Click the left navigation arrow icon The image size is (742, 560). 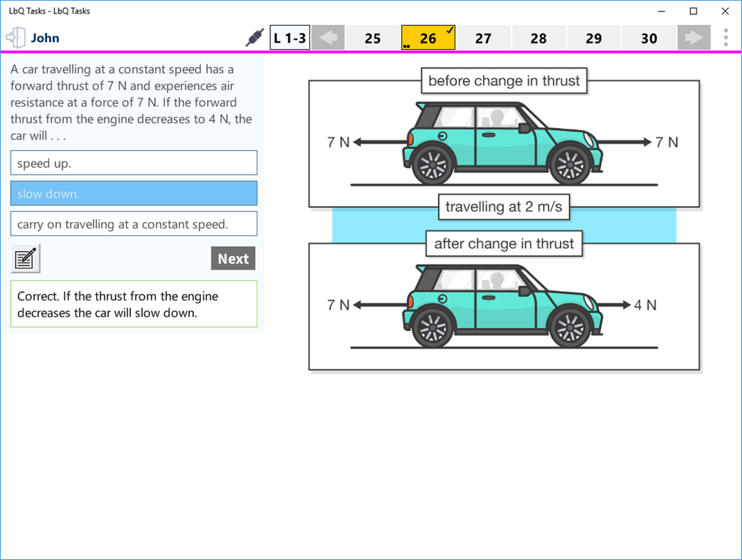point(328,38)
